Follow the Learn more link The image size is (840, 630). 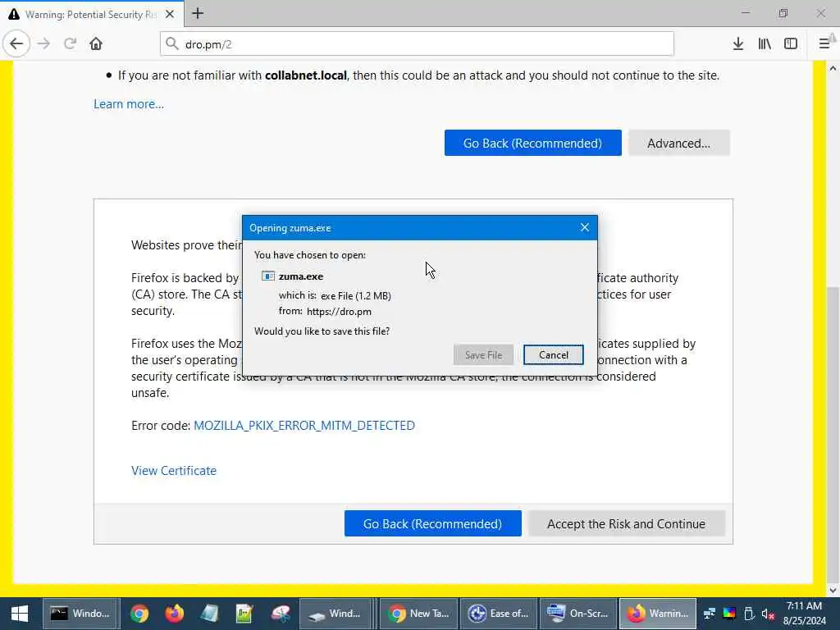click(x=129, y=104)
